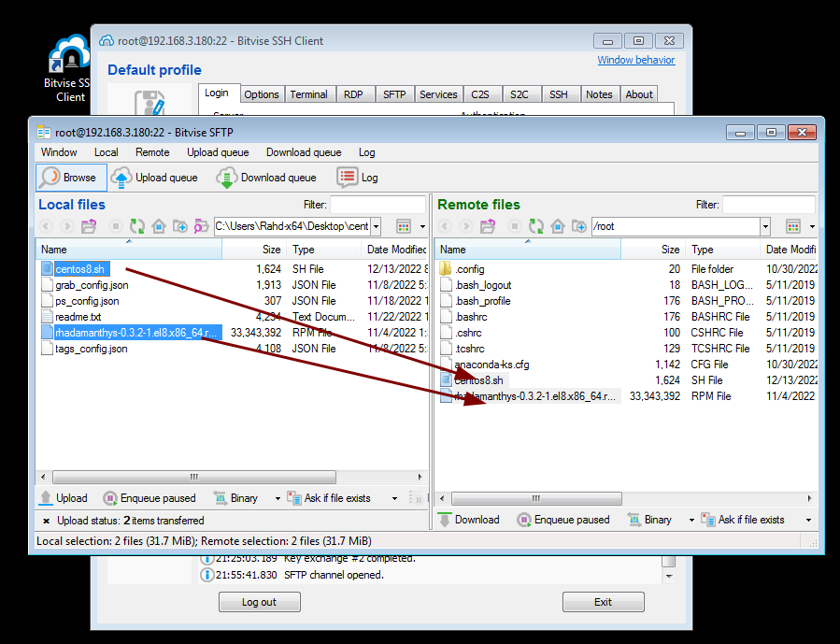Create new folder in Local files

coord(180,226)
